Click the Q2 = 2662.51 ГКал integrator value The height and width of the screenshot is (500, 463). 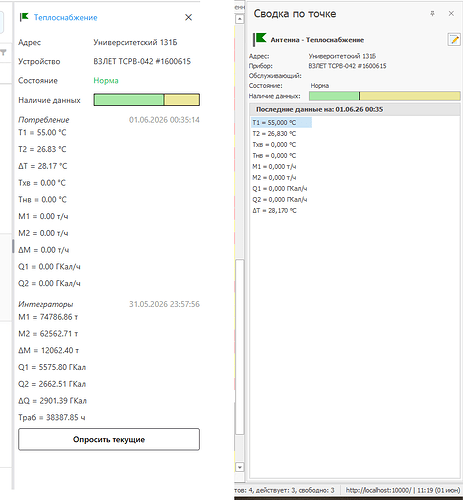(52, 384)
